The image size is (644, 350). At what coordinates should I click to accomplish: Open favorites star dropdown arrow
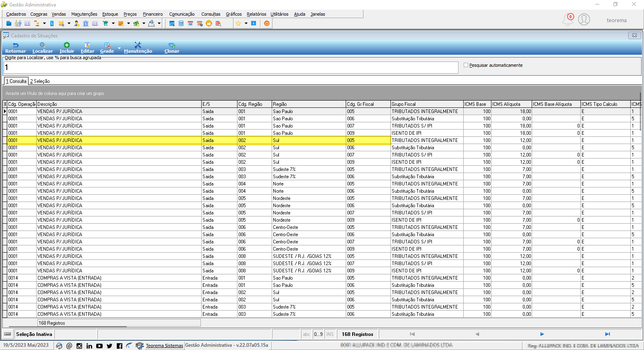tap(246, 23)
